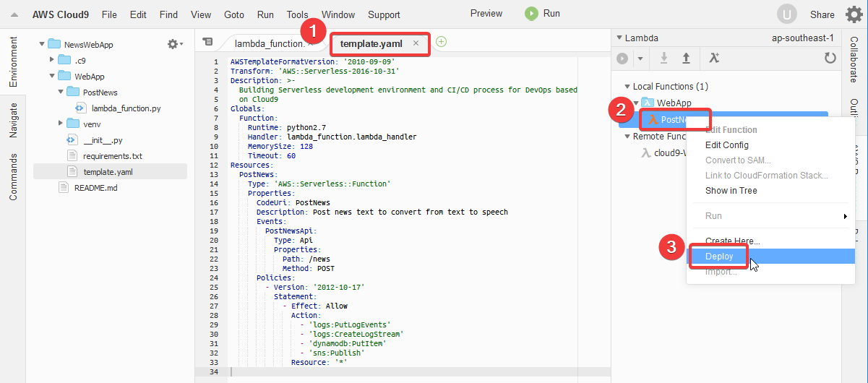Collapse Local Functions (1) section

[627, 87]
